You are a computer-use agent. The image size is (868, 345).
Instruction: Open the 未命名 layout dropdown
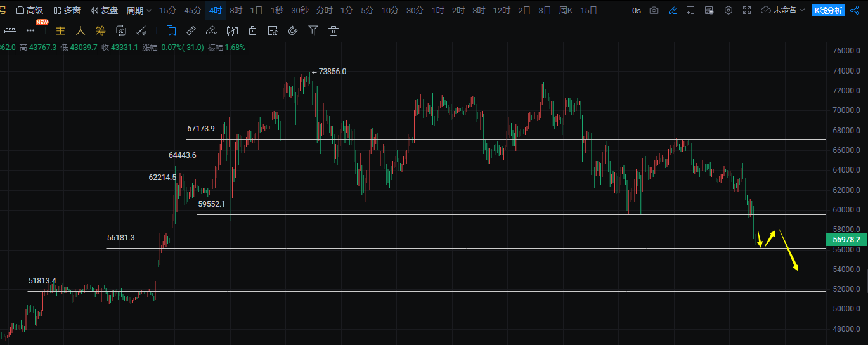[x=783, y=10]
